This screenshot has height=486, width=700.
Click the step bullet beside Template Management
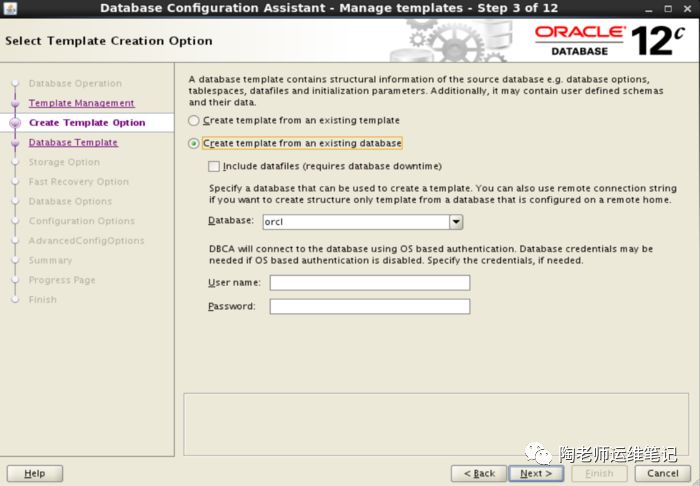(15, 104)
